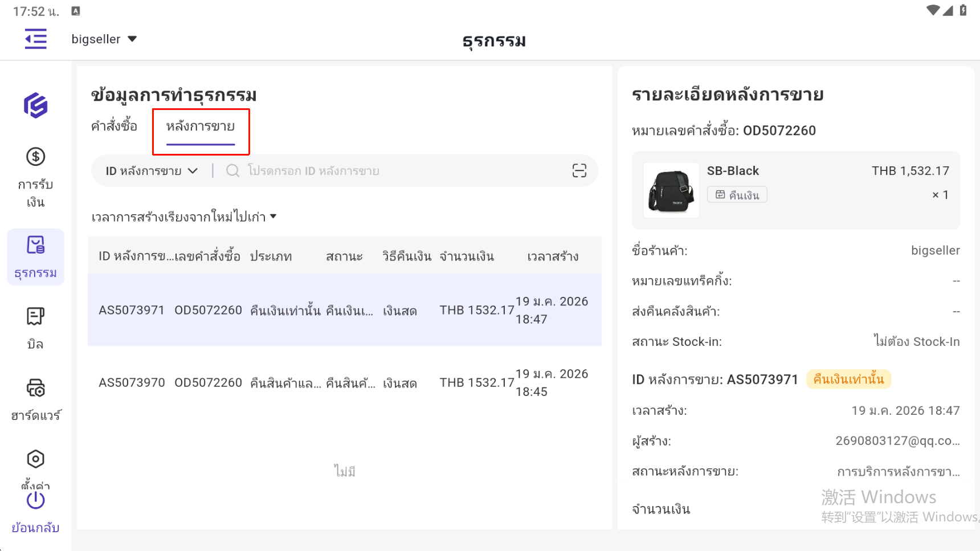Tap the barcode scan icon in search bar
Image resolution: width=980 pixels, height=551 pixels.
[x=579, y=171]
